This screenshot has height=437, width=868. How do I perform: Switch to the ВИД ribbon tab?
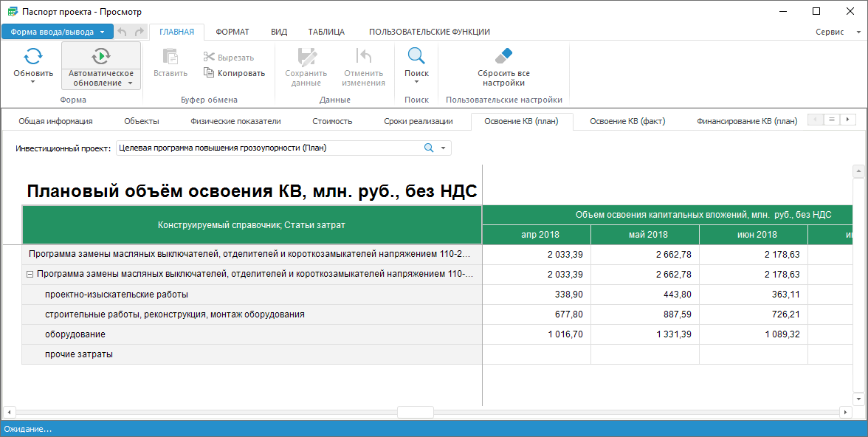279,32
